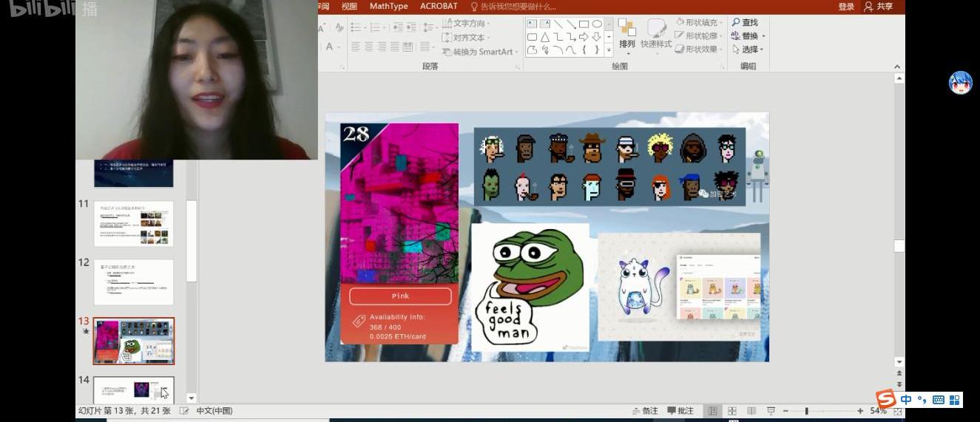This screenshot has width=980, height=422.
Task: Click the decrease indent icon
Action: click(398, 27)
